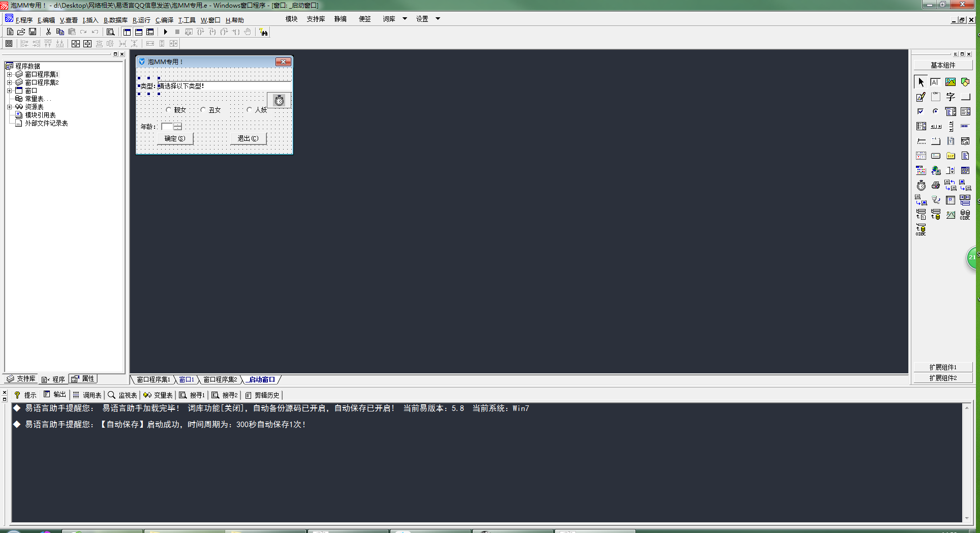
Task: Open the 输出 output tab
Action: point(55,395)
